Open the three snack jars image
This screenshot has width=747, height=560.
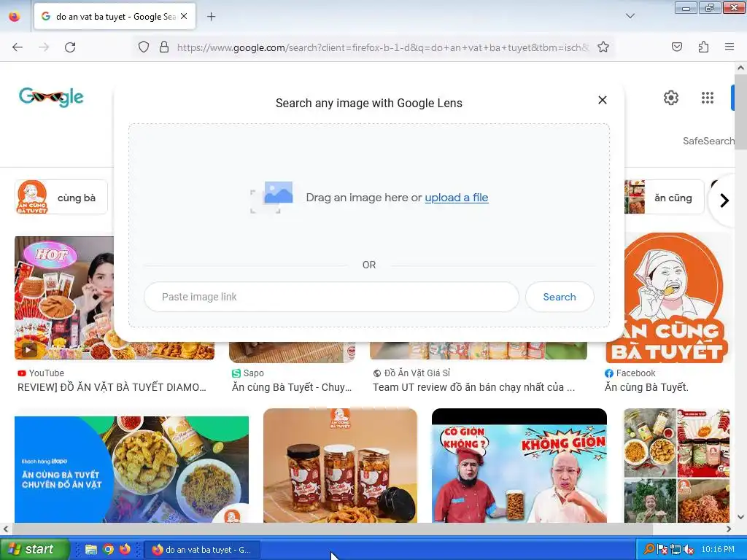point(340,465)
